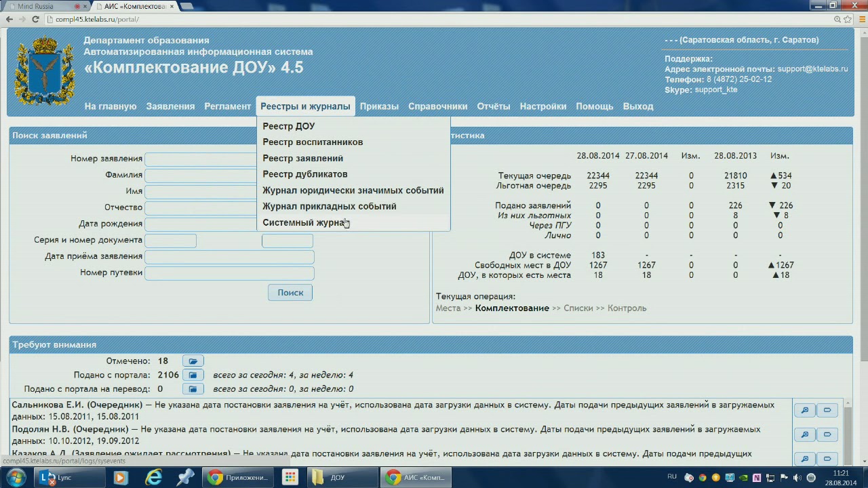Screen dimensions: 868x488
Task: Focus the Номер путевки field
Action: pyautogui.click(x=229, y=273)
